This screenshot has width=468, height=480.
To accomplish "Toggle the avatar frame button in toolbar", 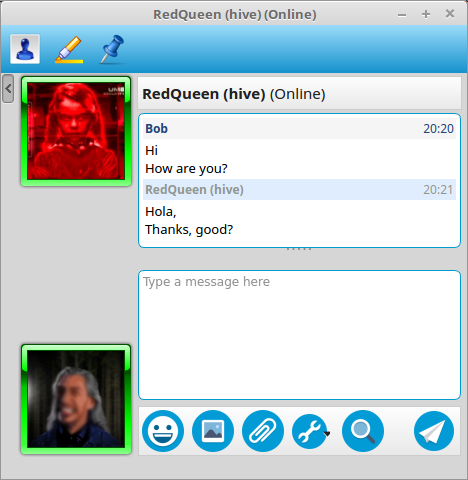I will tap(25, 49).
